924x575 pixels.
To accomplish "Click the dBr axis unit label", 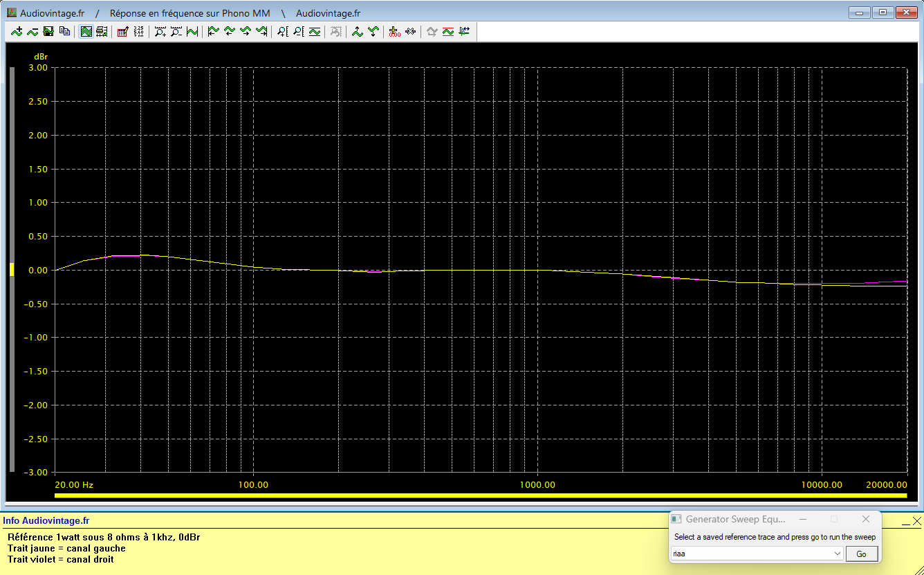I will [x=41, y=57].
